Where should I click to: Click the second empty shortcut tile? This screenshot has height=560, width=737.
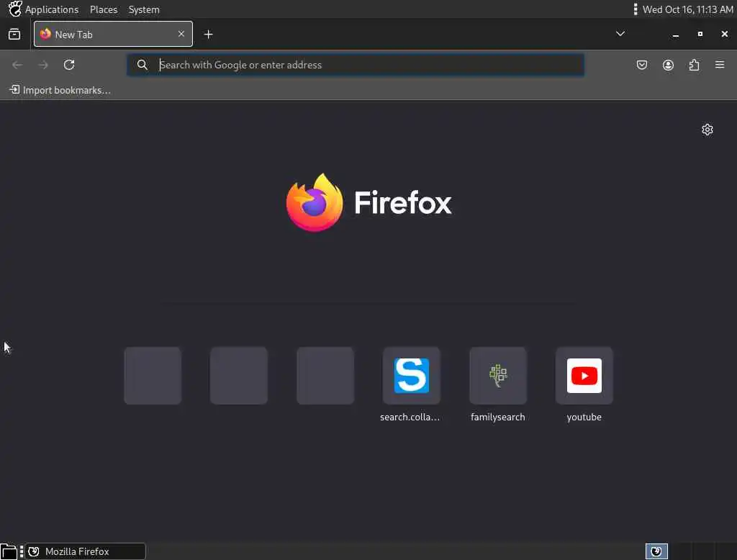pos(239,376)
